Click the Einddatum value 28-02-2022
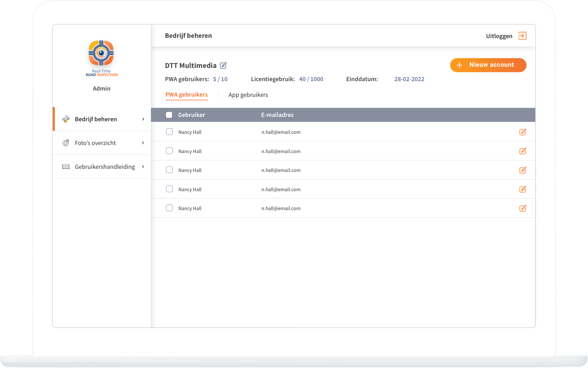The height and width of the screenshot is (368, 588). pyautogui.click(x=409, y=79)
